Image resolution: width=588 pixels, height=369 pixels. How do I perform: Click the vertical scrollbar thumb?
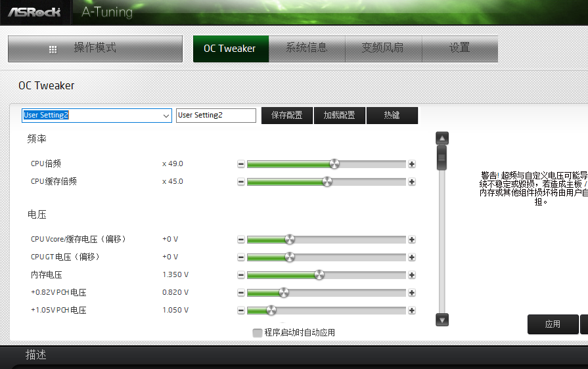pyautogui.click(x=442, y=158)
